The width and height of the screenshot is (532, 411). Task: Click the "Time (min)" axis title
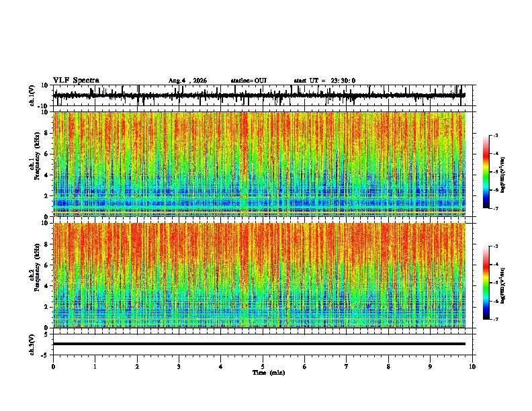tap(269, 373)
